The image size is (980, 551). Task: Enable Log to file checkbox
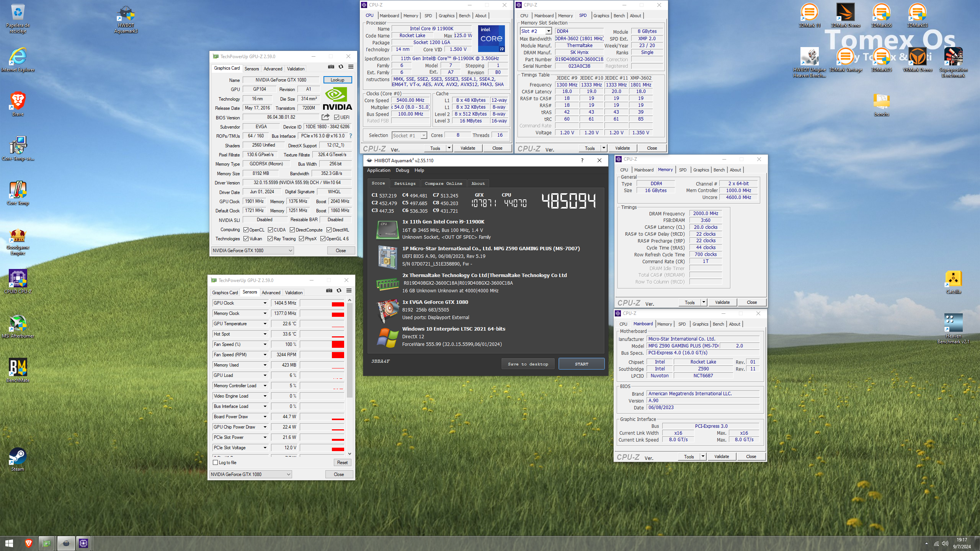216,463
